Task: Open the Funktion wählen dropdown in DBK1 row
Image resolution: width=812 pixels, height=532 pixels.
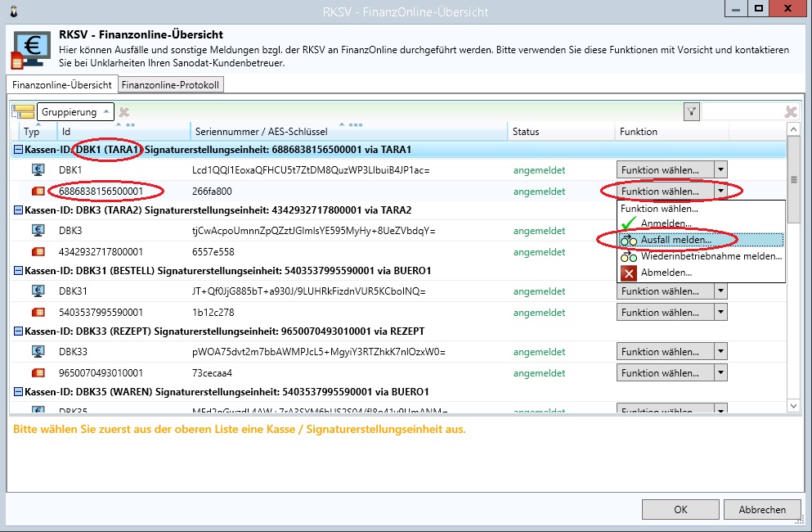Action: (720, 169)
